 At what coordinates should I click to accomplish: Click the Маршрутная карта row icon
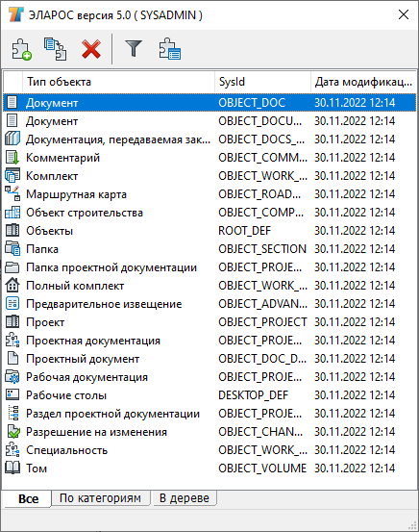[12, 193]
